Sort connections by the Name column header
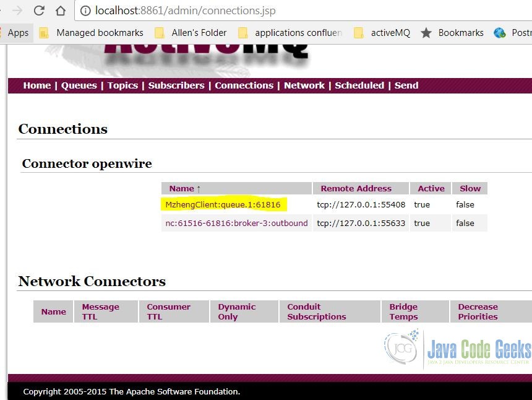The height and width of the screenshot is (400, 532). 181,188
